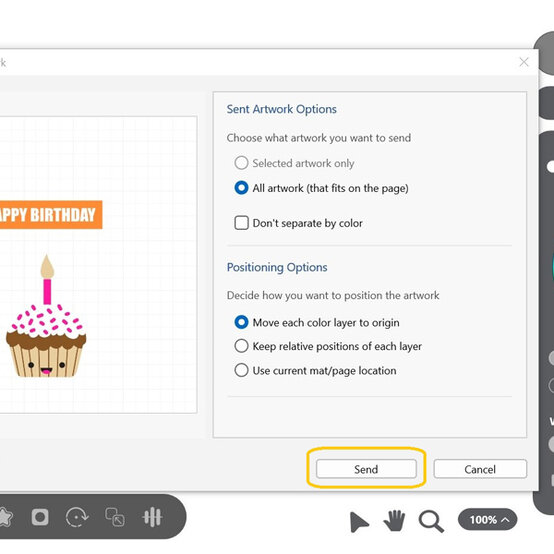The image size is (554, 554).
Task: Click the cupcake artwork in preview
Action: 46,316
